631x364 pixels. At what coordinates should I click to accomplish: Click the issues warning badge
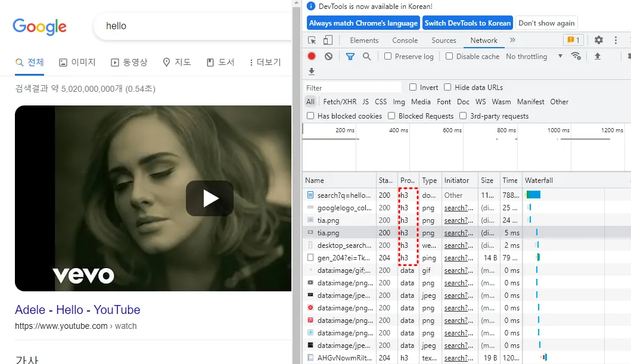pyautogui.click(x=573, y=41)
